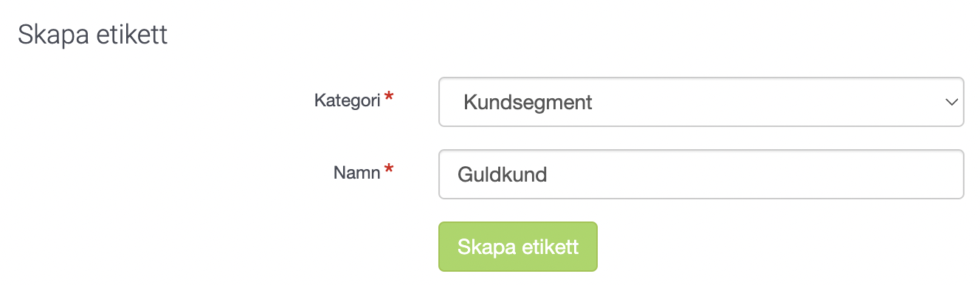Click the red asterisk beside Kategori
The image size is (980, 285).
point(389,98)
